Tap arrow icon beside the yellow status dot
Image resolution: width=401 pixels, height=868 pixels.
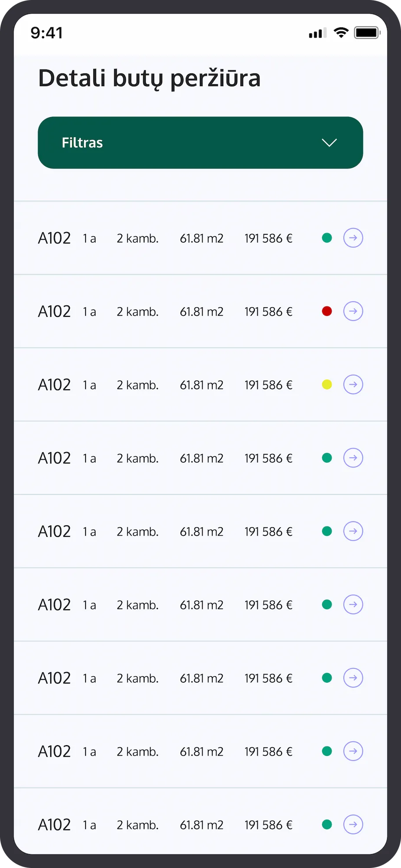pos(353,385)
